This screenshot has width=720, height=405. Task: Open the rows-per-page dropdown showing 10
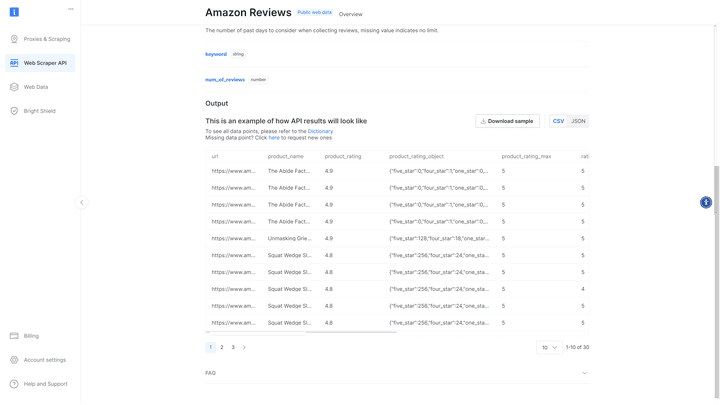(549, 347)
